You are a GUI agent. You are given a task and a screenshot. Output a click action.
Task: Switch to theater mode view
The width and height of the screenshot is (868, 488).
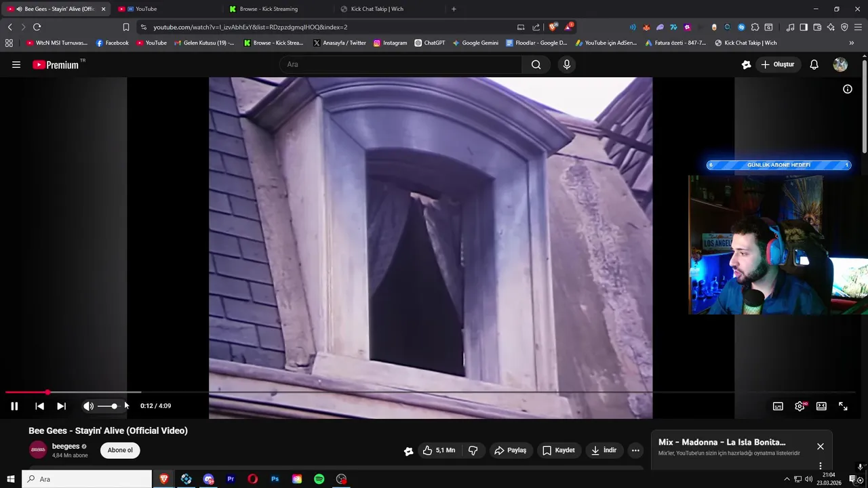tap(821, 406)
